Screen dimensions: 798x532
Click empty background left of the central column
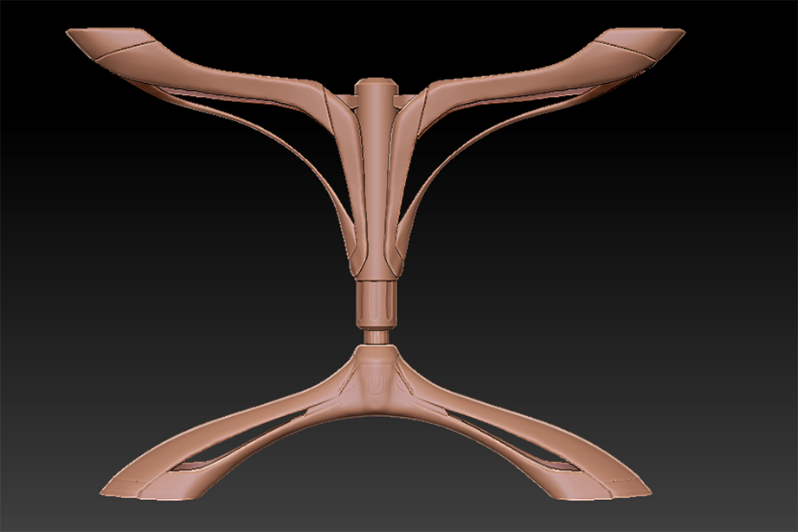point(173,260)
